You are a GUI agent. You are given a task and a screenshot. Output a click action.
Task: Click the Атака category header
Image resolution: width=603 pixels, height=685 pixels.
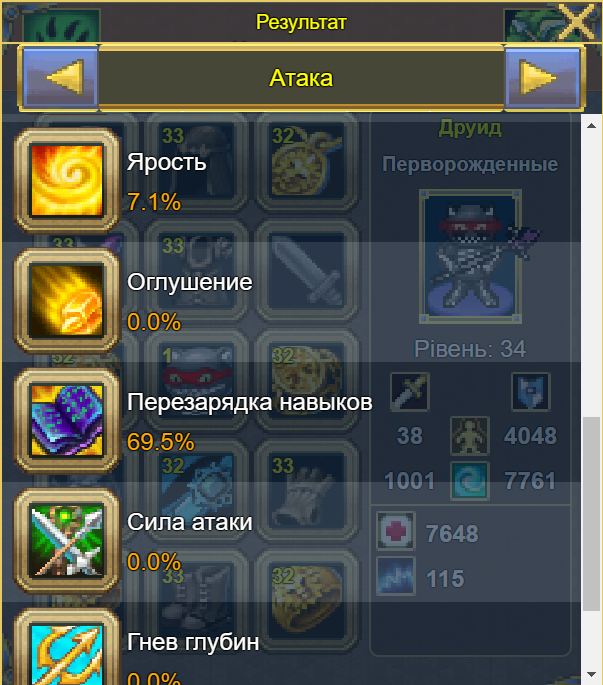[301, 78]
